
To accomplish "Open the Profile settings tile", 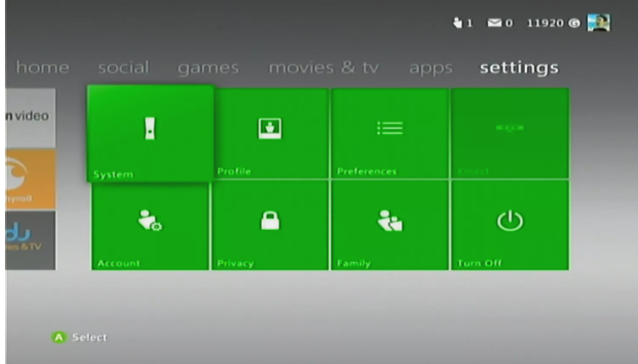I will (x=270, y=133).
